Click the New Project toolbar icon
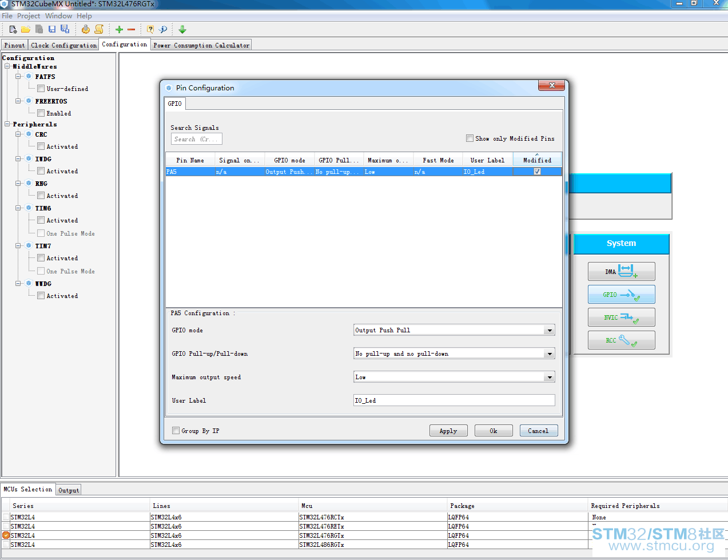Image resolution: width=728 pixels, height=560 pixels. [x=13, y=29]
